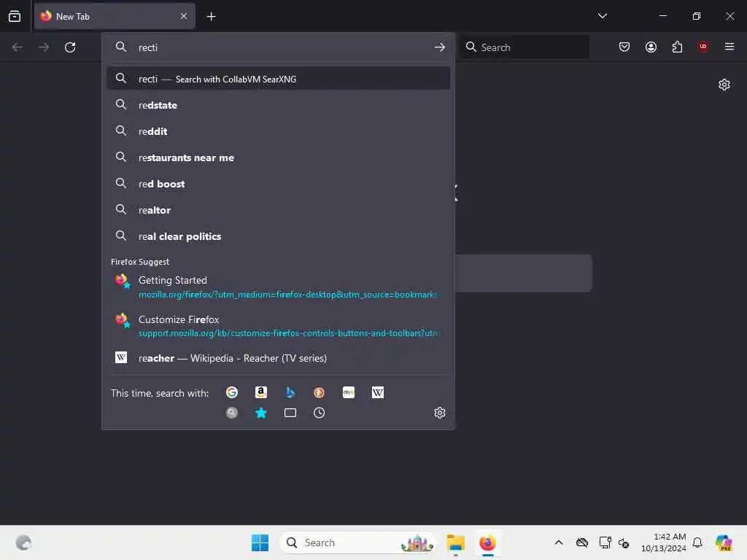Reload the current page
Screen dimensions: 747x560
(70, 47)
